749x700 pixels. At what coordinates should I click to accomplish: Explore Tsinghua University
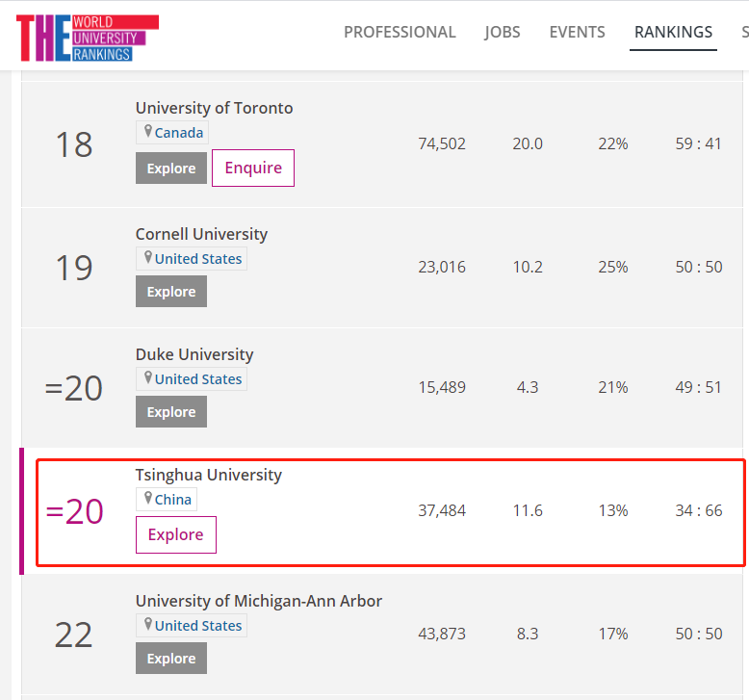[176, 534]
